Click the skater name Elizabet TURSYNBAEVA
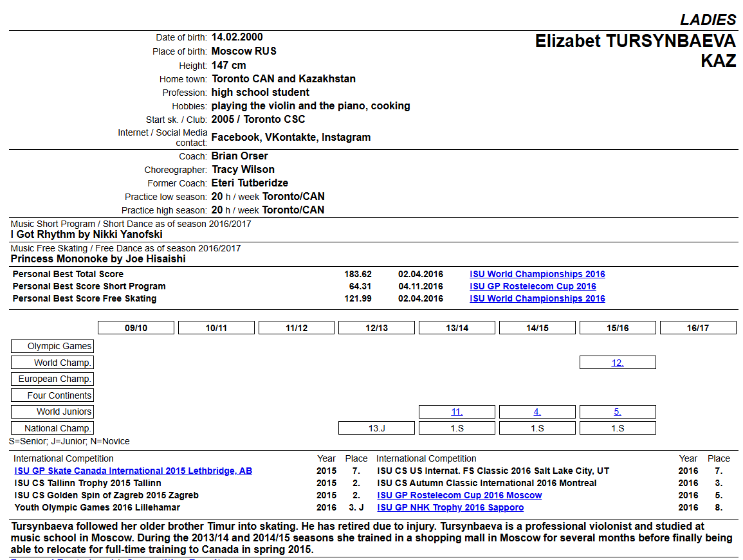 point(636,41)
